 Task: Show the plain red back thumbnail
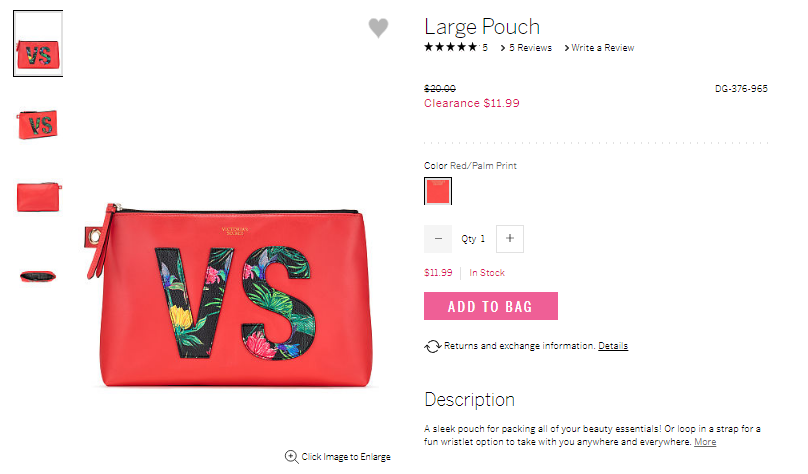(39, 196)
